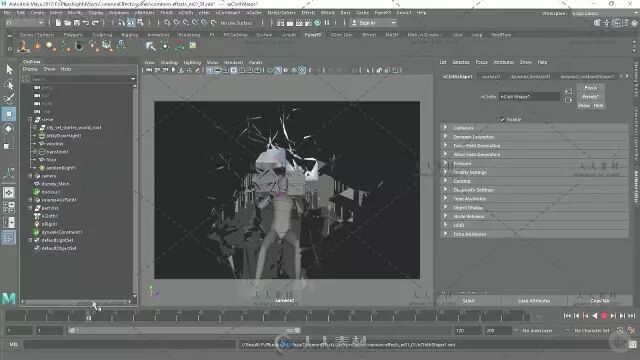The width and height of the screenshot is (640, 360).
Task: Click the Save Scene icon
Action: (76, 23)
